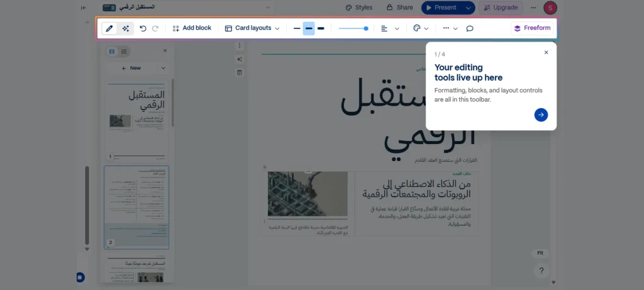644x290 pixels.
Task: Click the text alignment icon
Action: tap(384, 28)
